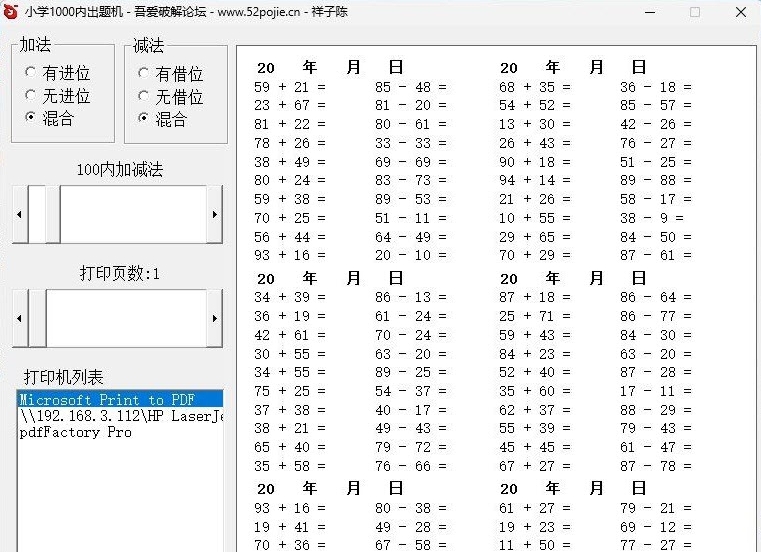Click thumb of 100内加减法 range slider

(x=53, y=214)
